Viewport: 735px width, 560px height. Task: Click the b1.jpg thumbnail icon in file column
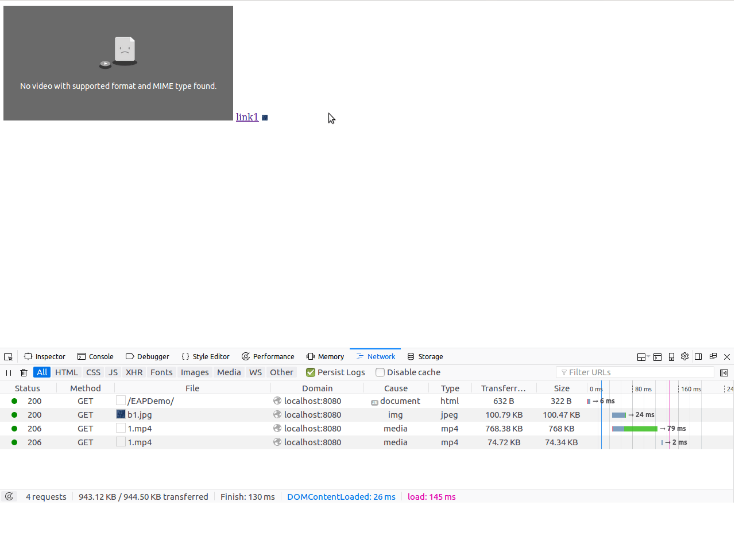121,414
